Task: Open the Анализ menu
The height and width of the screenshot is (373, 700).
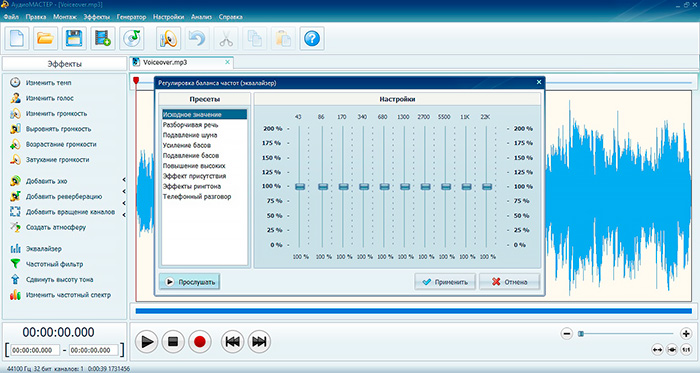Action: [x=201, y=17]
